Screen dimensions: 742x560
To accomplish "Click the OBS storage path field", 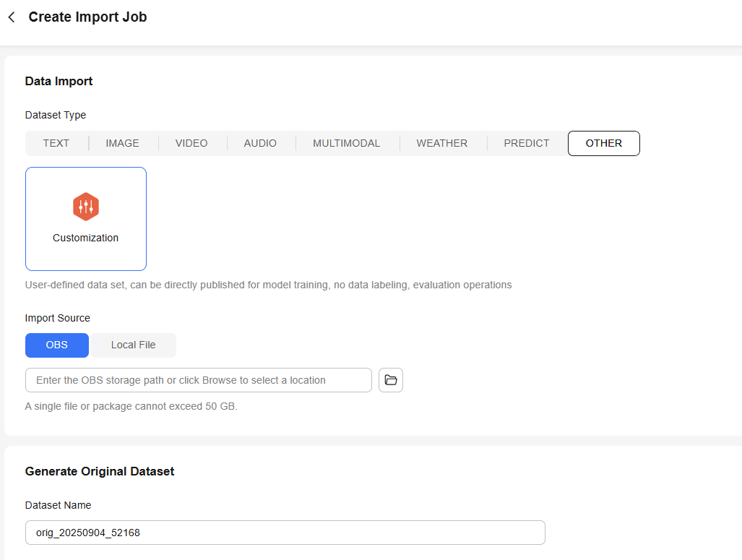I will pos(199,380).
